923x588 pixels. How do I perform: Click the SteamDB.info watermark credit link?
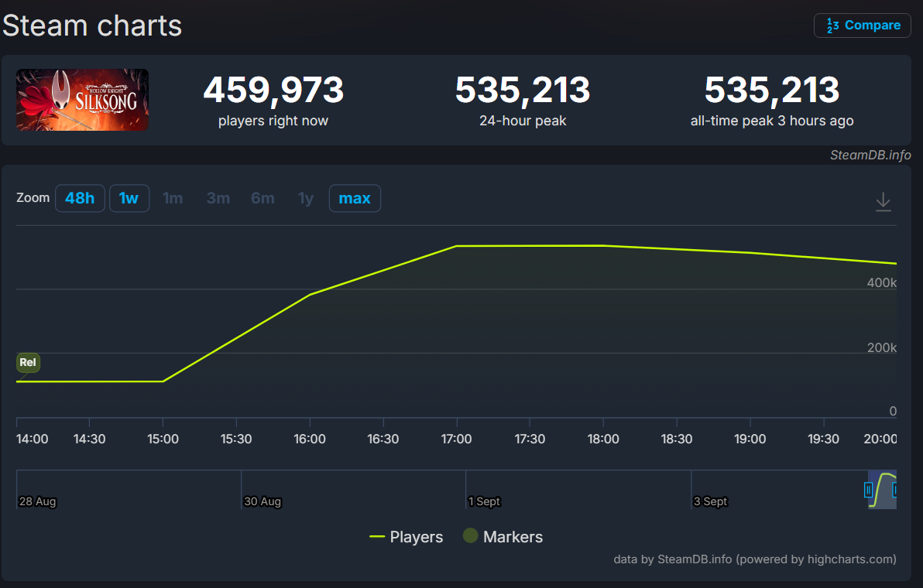[x=870, y=156]
